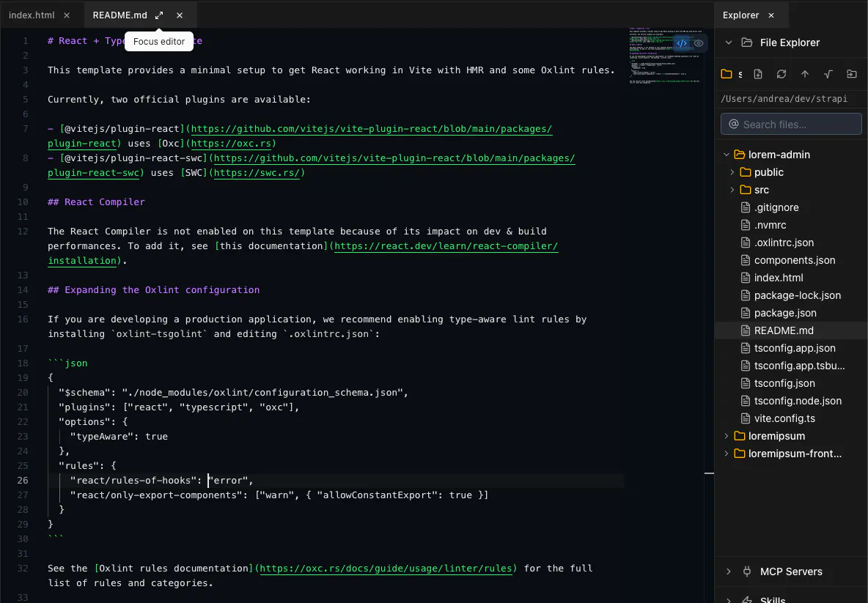This screenshot has height=603, width=868.
Task: Switch to source code view mode
Action: [x=682, y=43]
